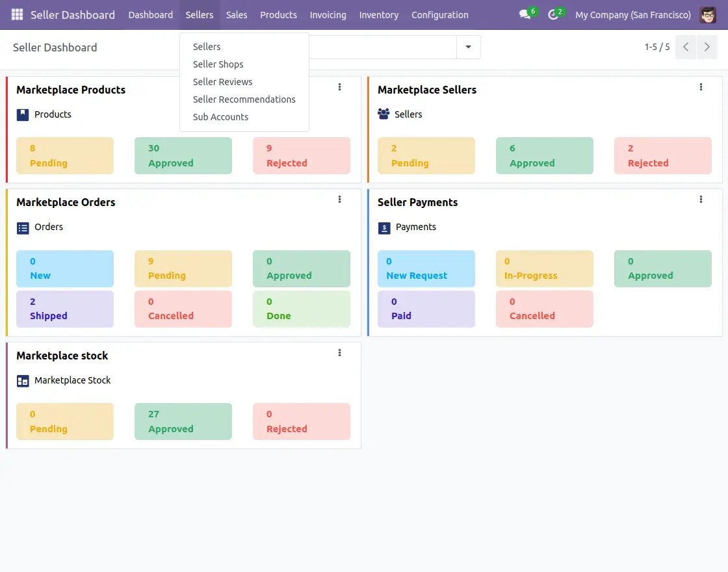
Task: Open the Invoicing menu
Action: pos(328,14)
